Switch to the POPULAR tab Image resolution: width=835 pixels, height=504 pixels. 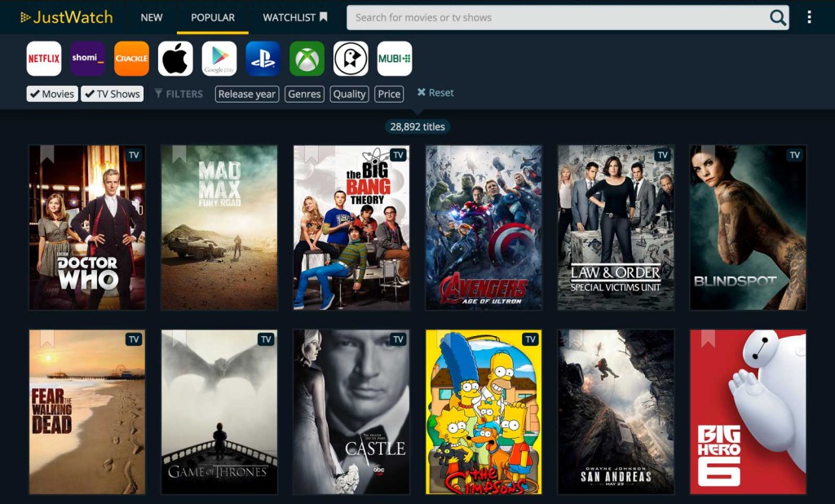[x=213, y=18]
